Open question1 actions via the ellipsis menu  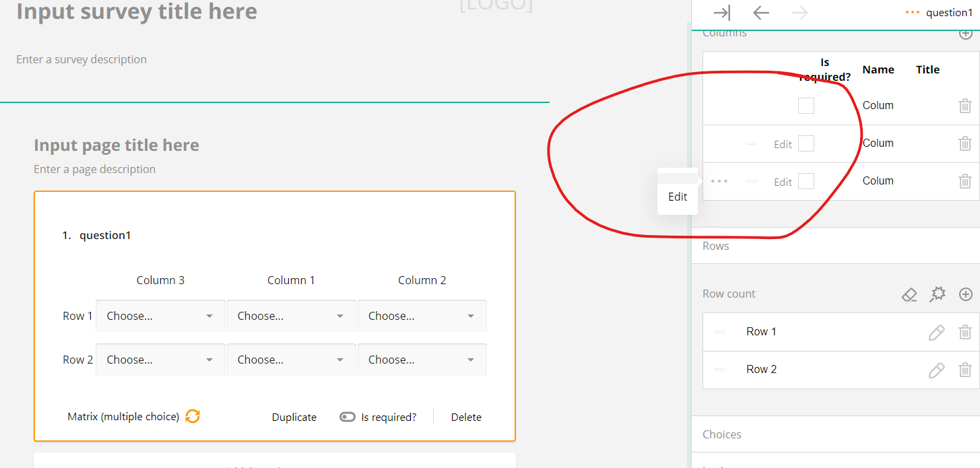pos(914,12)
